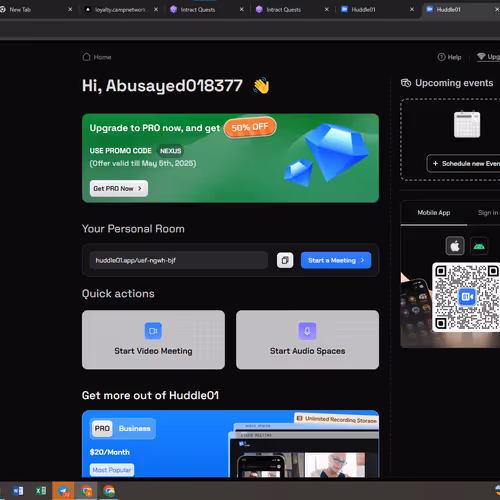Click the personal room URL field
500x500 pixels.
click(x=179, y=260)
